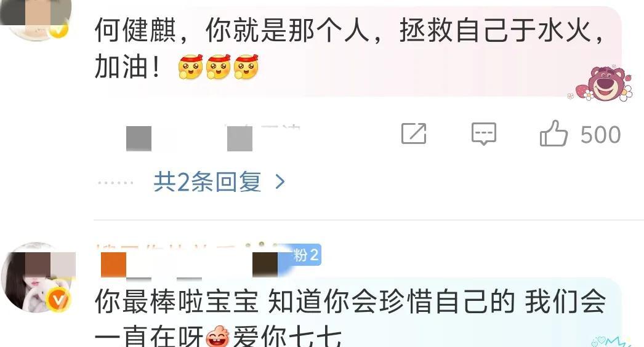Image resolution: width=644 pixels, height=347 pixels.
Task: Click the first headband emoji after 加油
Action: click(x=191, y=66)
